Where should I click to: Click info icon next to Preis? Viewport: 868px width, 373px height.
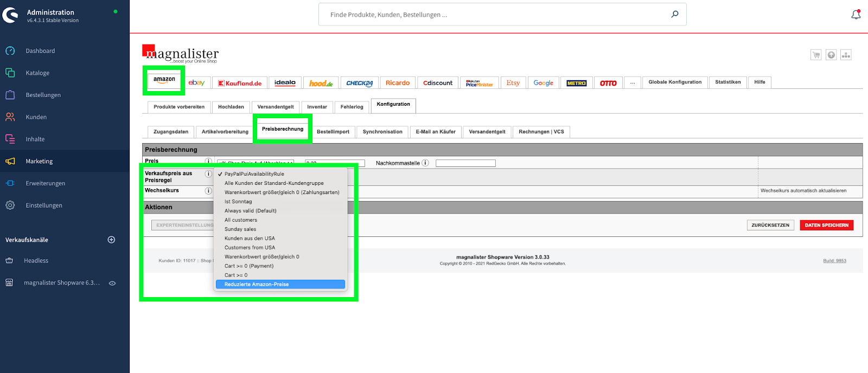pyautogui.click(x=208, y=161)
